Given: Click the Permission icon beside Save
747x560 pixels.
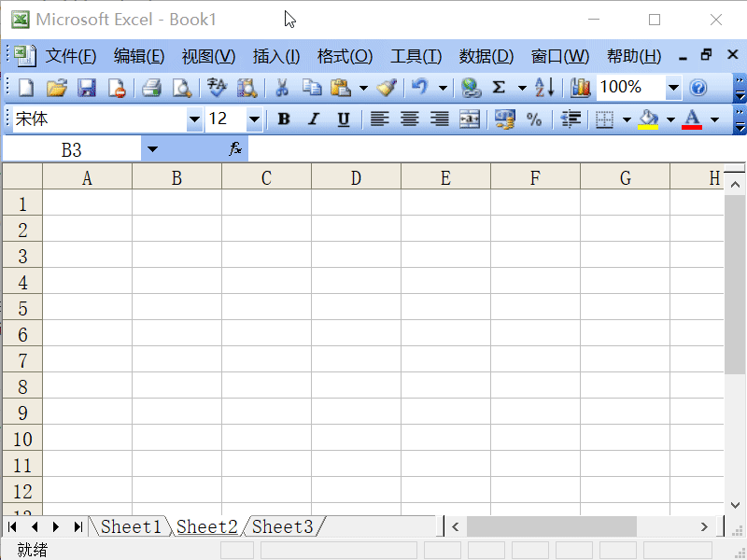Looking at the screenshot, I should click(117, 88).
